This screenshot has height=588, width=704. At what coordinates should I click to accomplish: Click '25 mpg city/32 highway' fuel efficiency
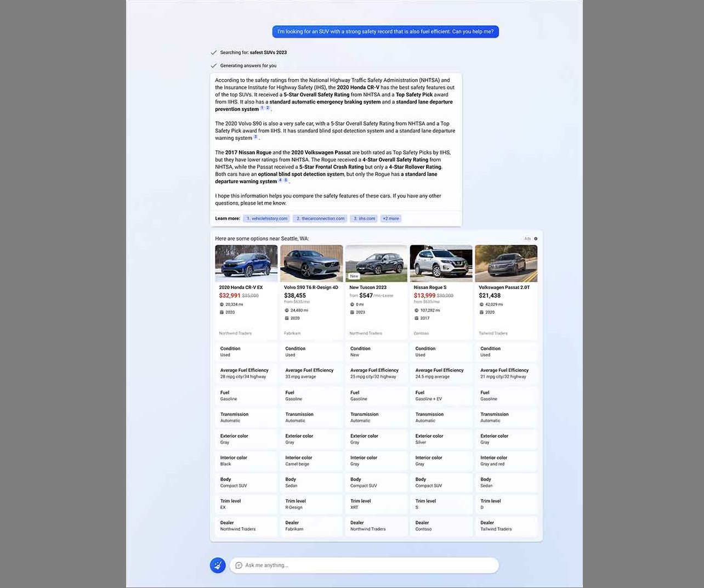373,377
